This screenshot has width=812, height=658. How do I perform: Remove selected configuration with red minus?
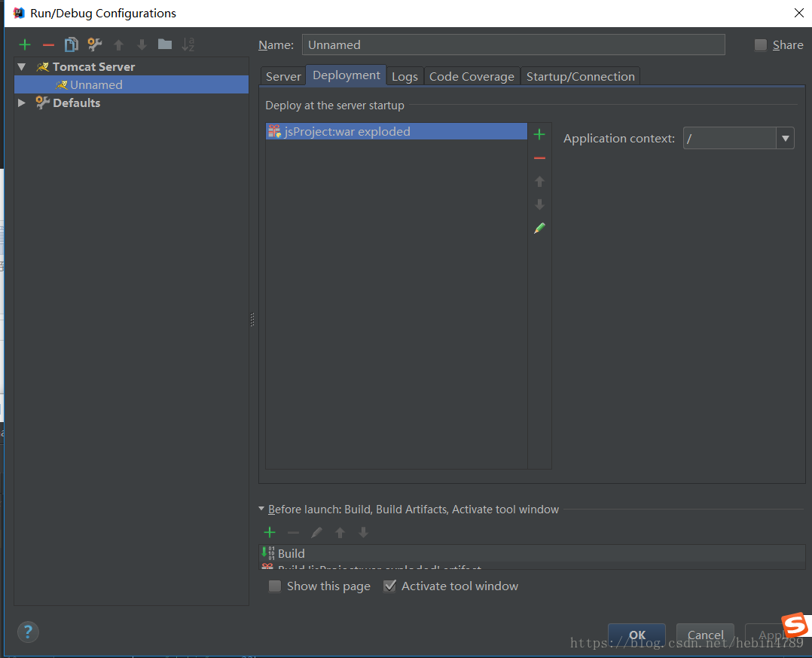point(48,45)
